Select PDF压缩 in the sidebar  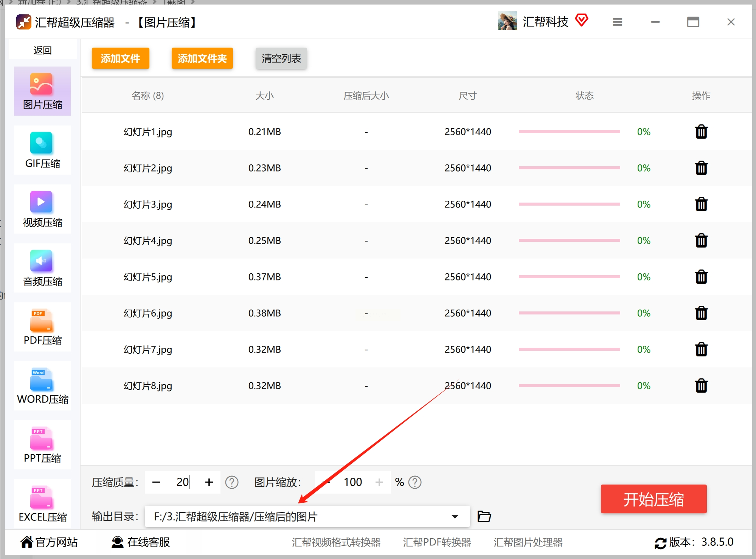tap(42, 327)
